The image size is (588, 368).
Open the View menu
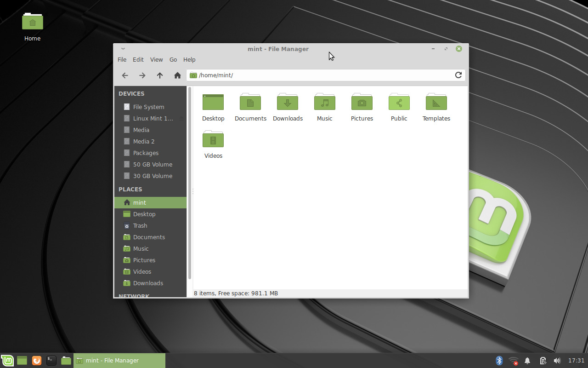pos(156,60)
